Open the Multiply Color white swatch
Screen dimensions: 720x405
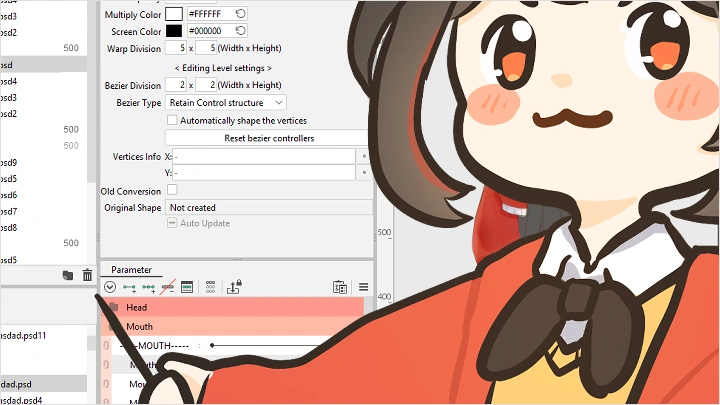(174, 14)
